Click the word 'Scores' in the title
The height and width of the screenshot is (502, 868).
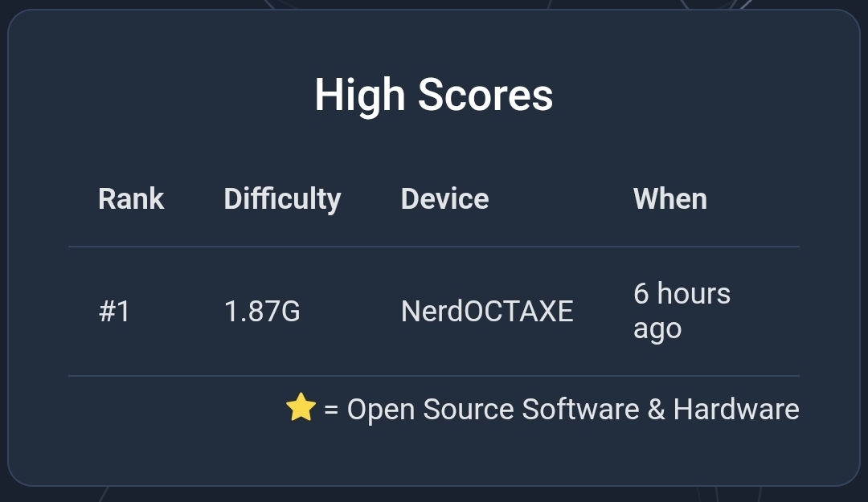(x=485, y=95)
